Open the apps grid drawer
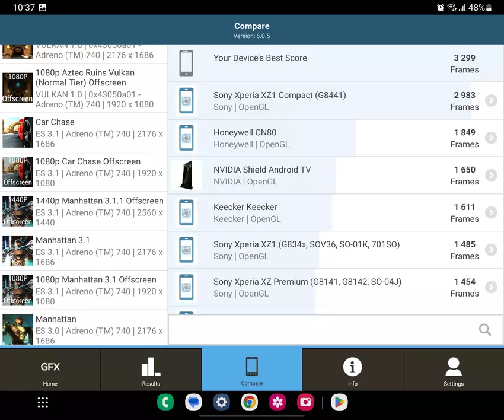Screen dimensions: 504x420 tap(43, 402)
